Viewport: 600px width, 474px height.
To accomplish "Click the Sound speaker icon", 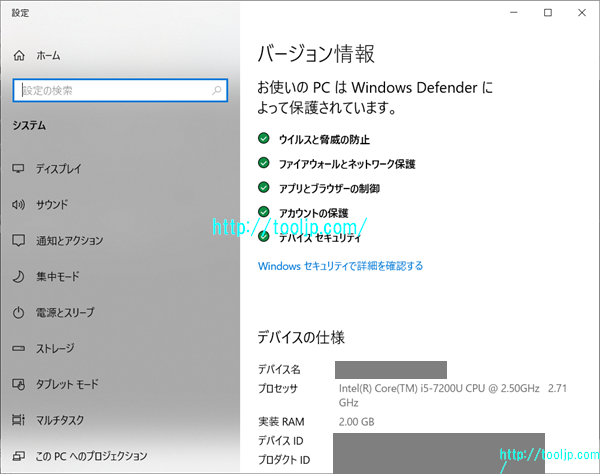I will click(x=18, y=205).
